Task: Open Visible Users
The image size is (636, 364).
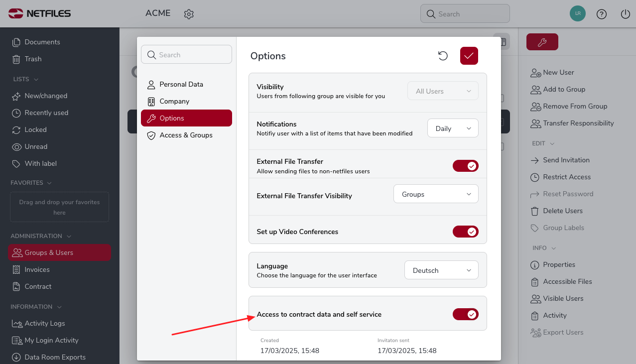Action: [557, 298]
